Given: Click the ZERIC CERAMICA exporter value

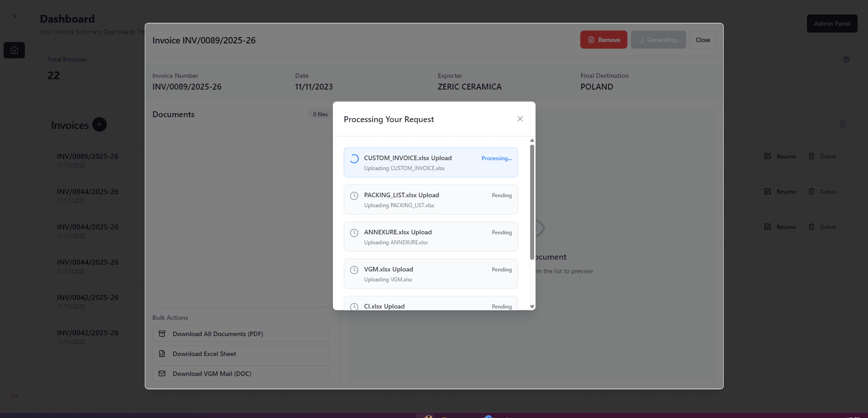Looking at the screenshot, I should point(470,87).
